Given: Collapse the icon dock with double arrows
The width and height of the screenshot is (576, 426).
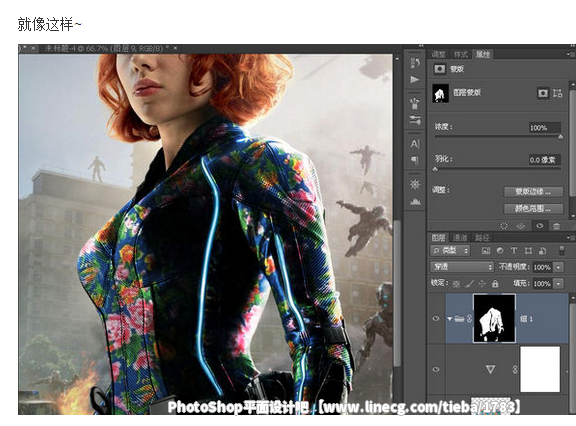Looking at the screenshot, I should click(x=420, y=46).
